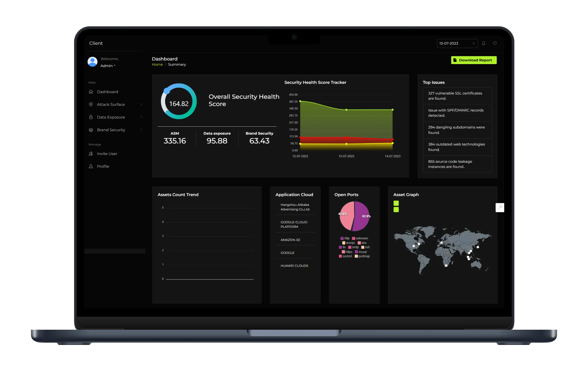This screenshot has height=371, width=588.
Task: Click the white settings tab at right edge
Action: pos(500,207)
